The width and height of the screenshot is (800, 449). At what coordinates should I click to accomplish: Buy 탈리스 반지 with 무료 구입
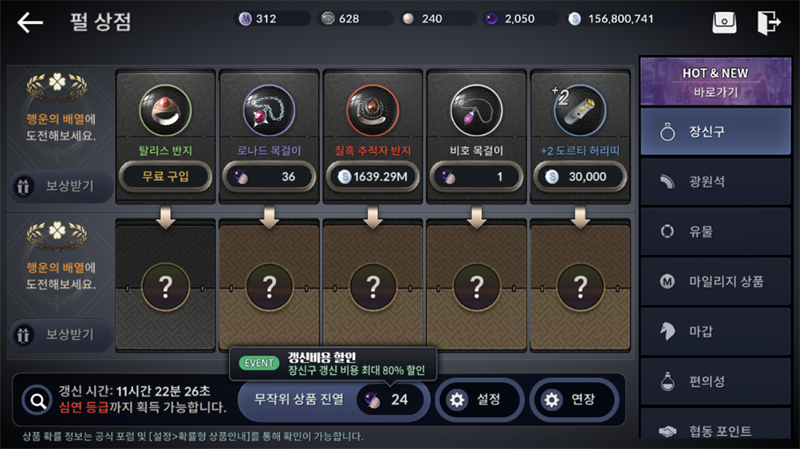(165, 177)
